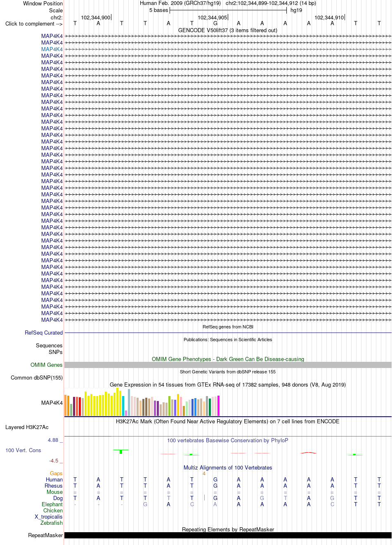This screenshot has height=545, width=392.
Task: Click the 'RefSeq Curated' track label
Action: coord(44,333)
